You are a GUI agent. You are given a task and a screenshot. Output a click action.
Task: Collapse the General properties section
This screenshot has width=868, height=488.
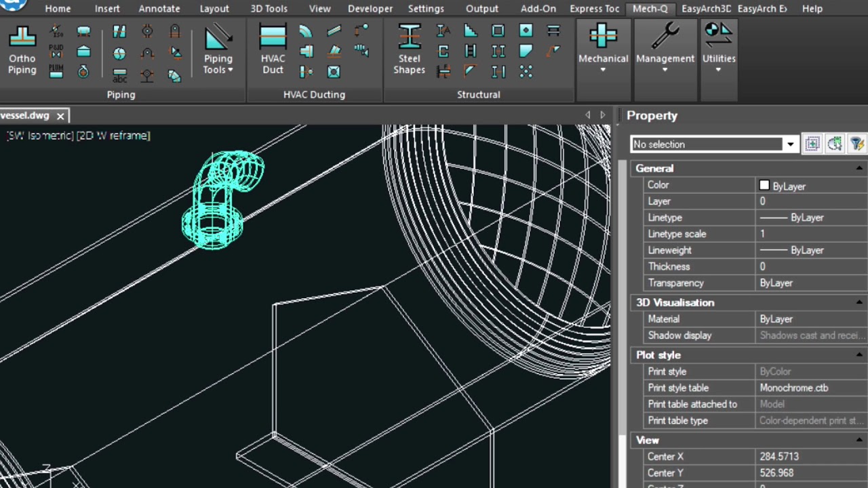tap(859, 168)
